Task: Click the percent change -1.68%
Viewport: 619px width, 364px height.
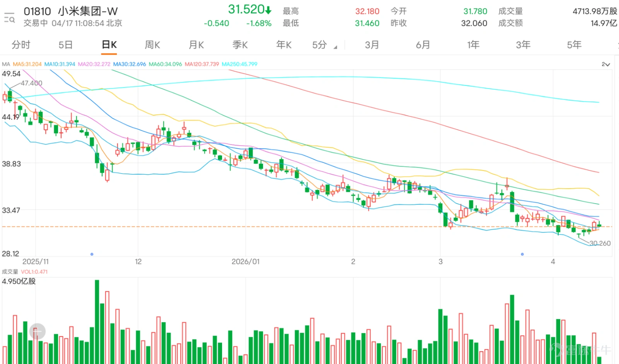Action: pyautogui.click(x=259, y=23)
